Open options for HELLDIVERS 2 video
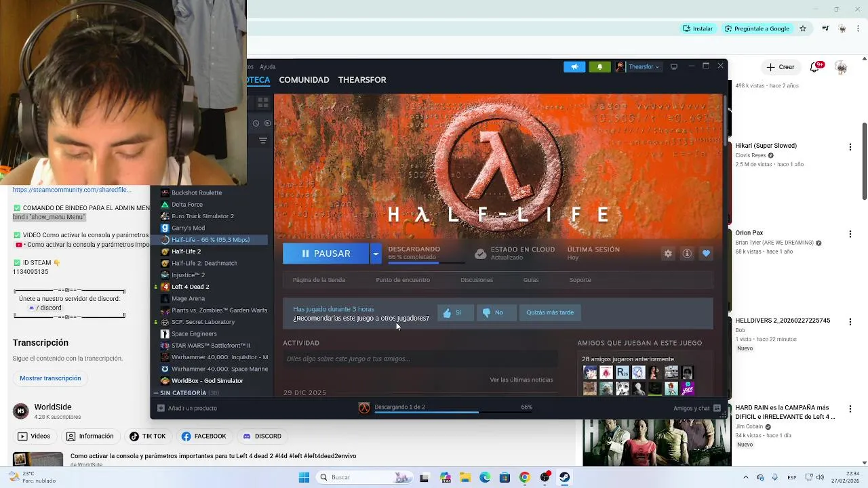Screen dimensions: 868x488 click(x=850, y=321)
